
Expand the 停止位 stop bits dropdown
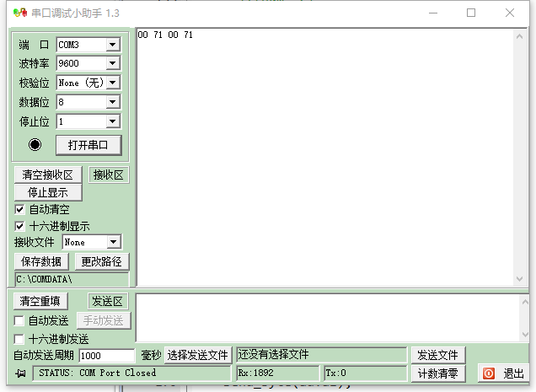(113, 121)
